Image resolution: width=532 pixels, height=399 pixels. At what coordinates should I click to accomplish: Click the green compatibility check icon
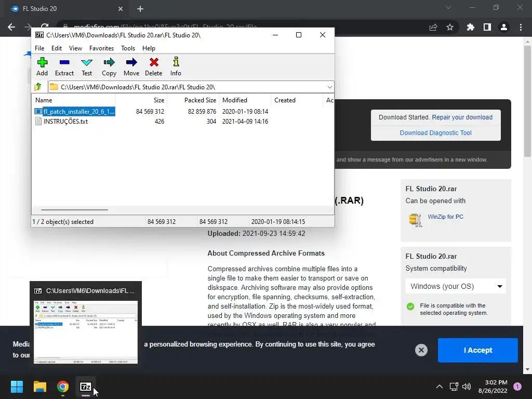[410, 307]
